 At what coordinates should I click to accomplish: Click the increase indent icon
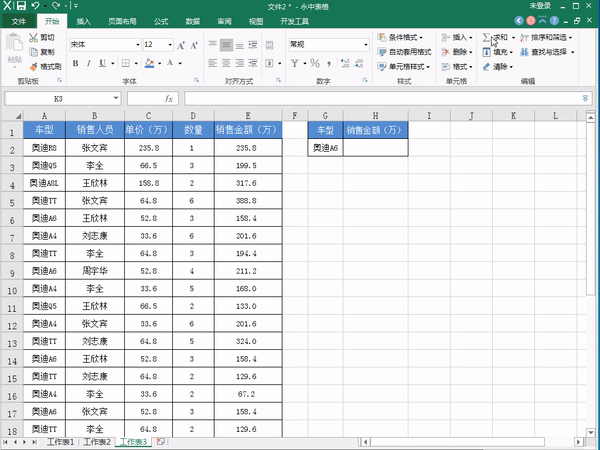coord(253,63)
